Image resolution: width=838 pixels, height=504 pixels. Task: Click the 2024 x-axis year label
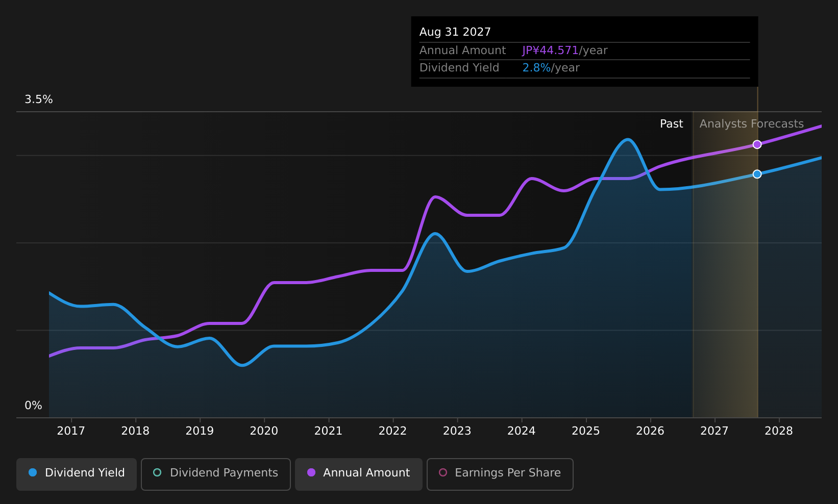(521, 431)
